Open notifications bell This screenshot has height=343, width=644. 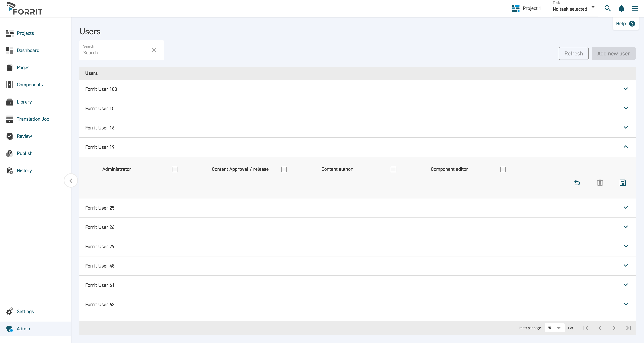[621, 8]
